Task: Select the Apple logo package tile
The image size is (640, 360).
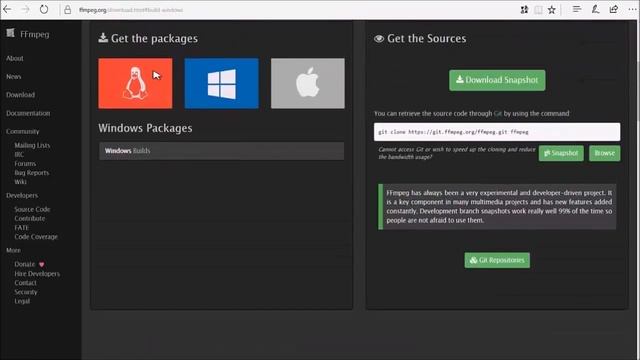Action: click(308, 83)
